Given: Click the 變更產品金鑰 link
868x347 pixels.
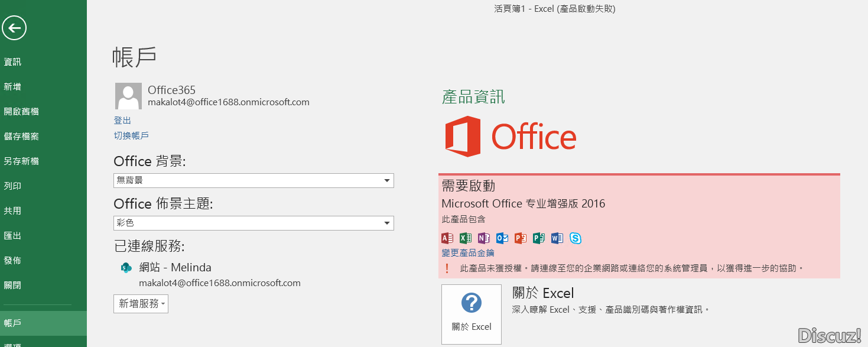Looking at the screenshot, I should click(468, 253).
